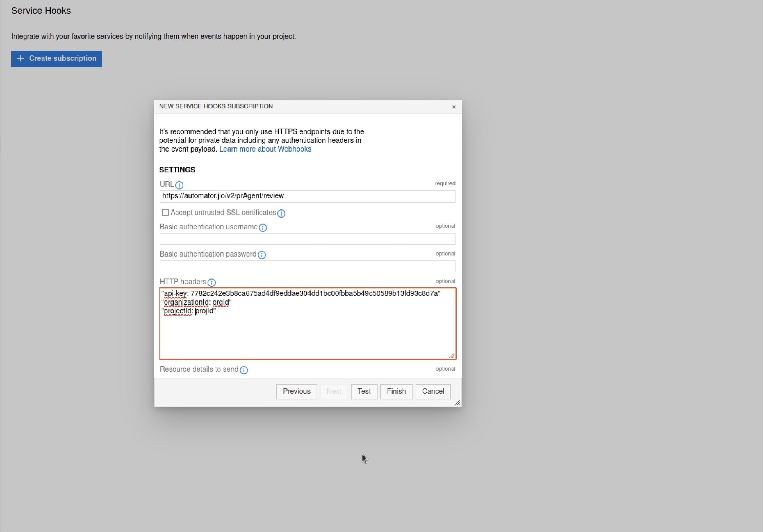
Task: Click the Service Hooks page title
Action: [x=41, y=11]
